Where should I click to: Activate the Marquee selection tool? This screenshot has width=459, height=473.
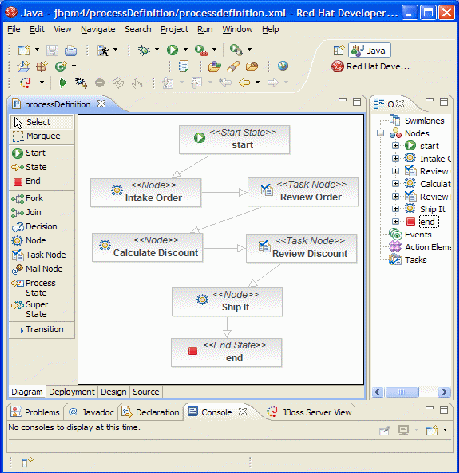coord(36,136)
